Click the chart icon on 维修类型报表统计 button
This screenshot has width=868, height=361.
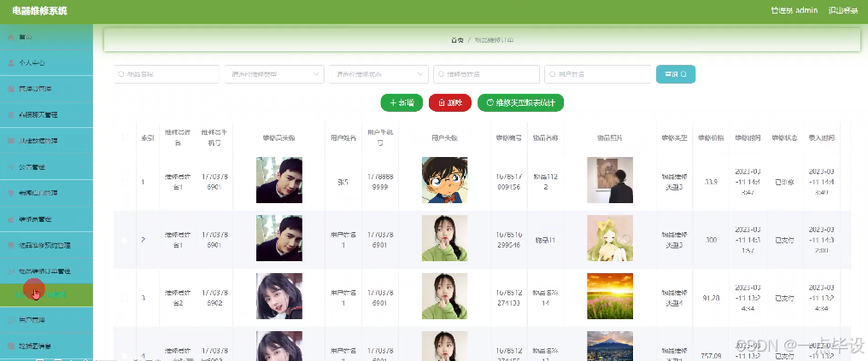490,102
